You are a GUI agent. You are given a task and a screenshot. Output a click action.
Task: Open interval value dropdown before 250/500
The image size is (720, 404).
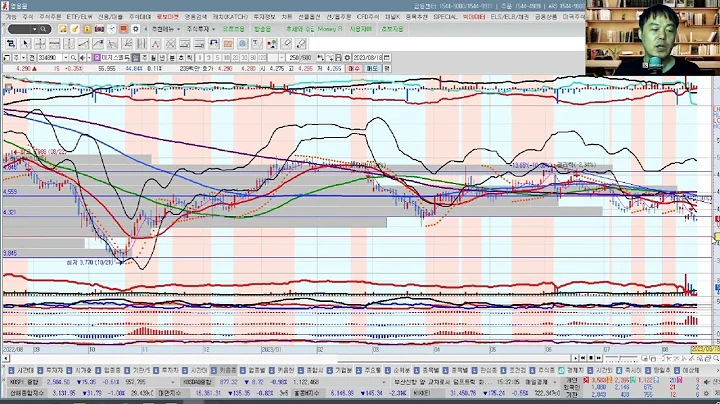[281, 57]
